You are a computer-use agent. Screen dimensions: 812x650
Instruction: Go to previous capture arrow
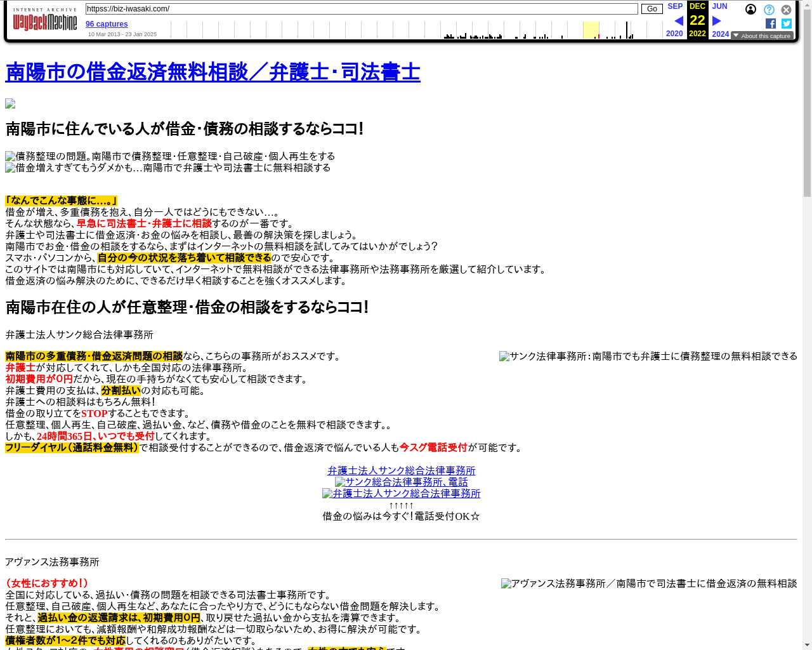coord(678,21)
